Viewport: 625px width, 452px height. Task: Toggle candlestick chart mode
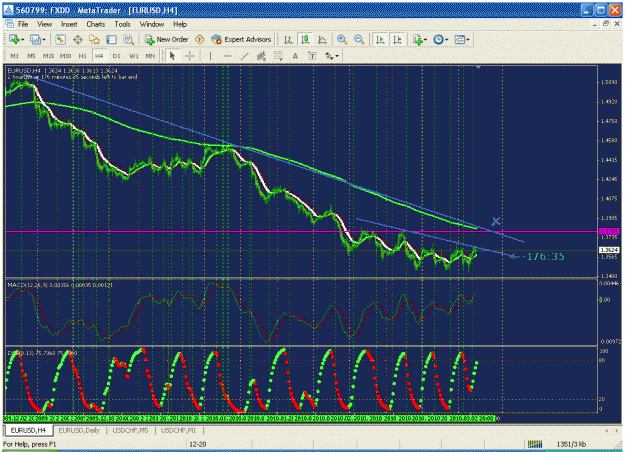(x=305, y=39)
